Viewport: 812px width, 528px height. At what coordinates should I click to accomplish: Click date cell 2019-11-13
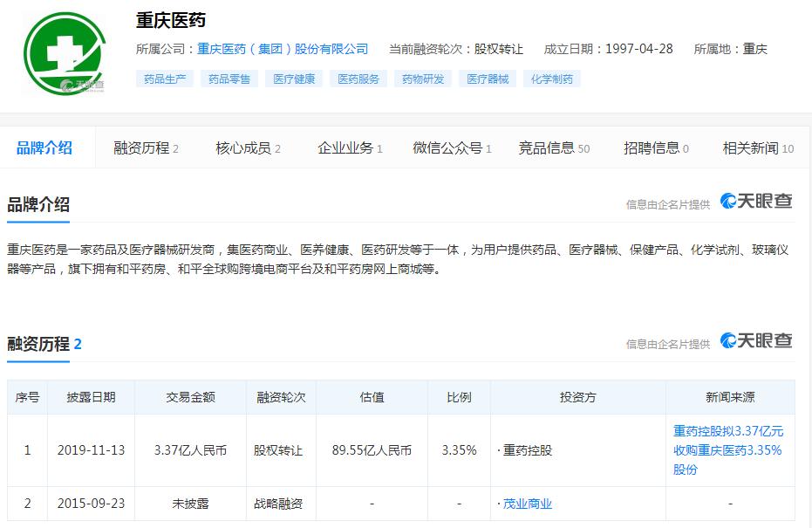click(91, 450)
